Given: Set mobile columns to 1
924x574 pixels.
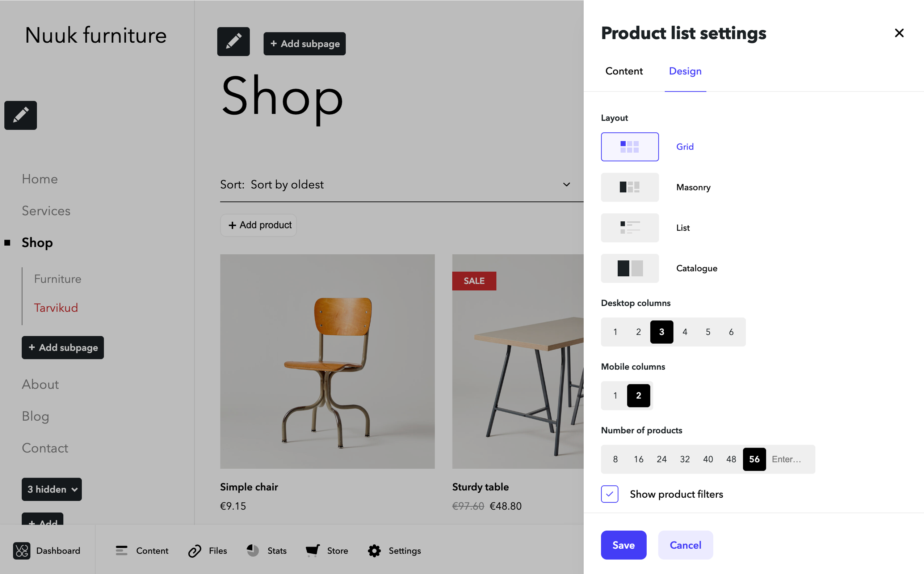Looking at the screenshot, I should [615, 396].
